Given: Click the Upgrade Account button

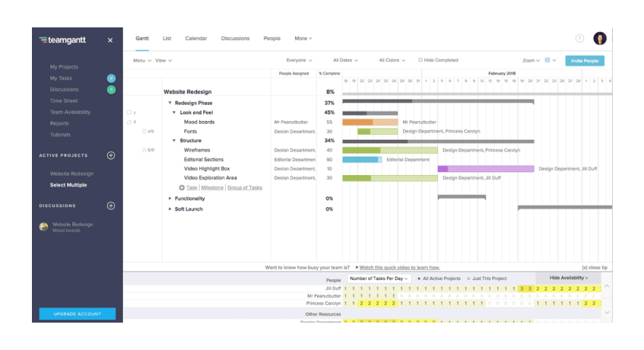Looking at the screenshot, I should click(78, 313).
